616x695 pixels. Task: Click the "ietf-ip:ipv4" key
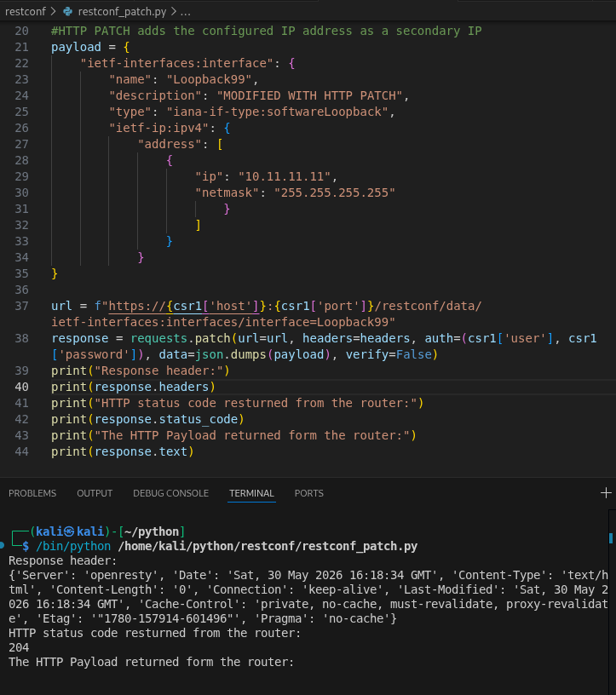tap(158, 128)
